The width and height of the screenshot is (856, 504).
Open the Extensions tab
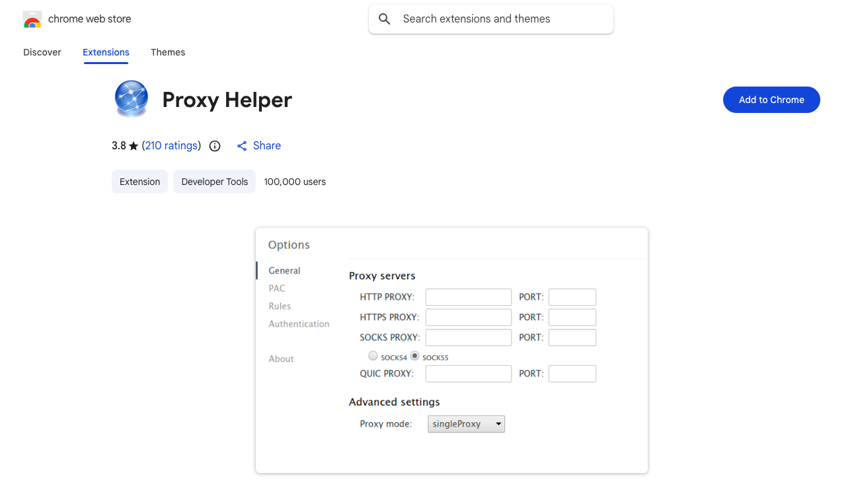point(106,52)
